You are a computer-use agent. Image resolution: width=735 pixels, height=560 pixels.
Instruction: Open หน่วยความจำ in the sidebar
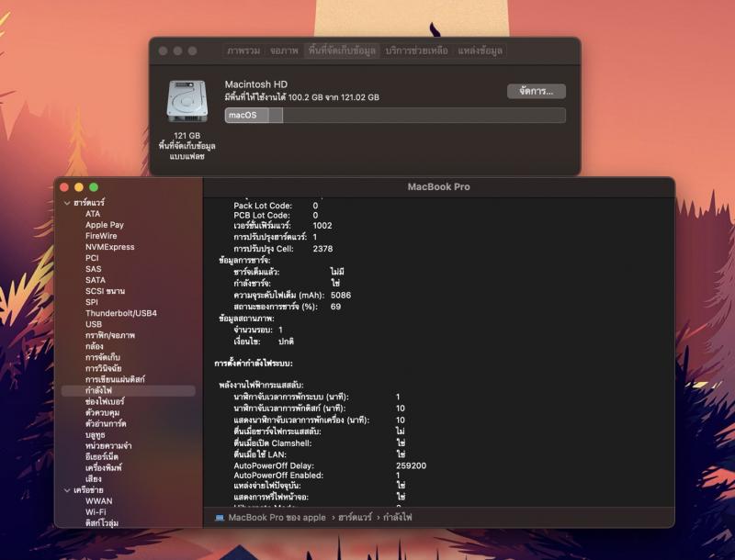pyautogui.click(x=108, y=446)
